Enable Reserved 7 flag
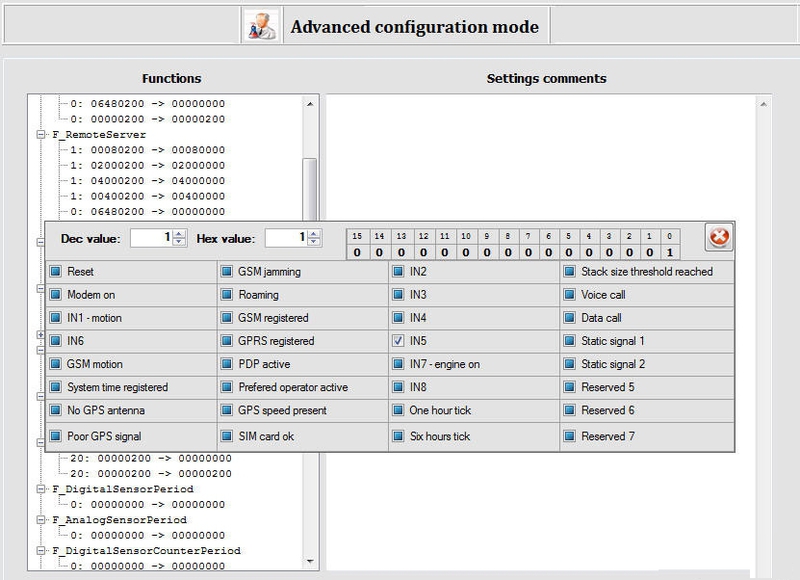 569,436
